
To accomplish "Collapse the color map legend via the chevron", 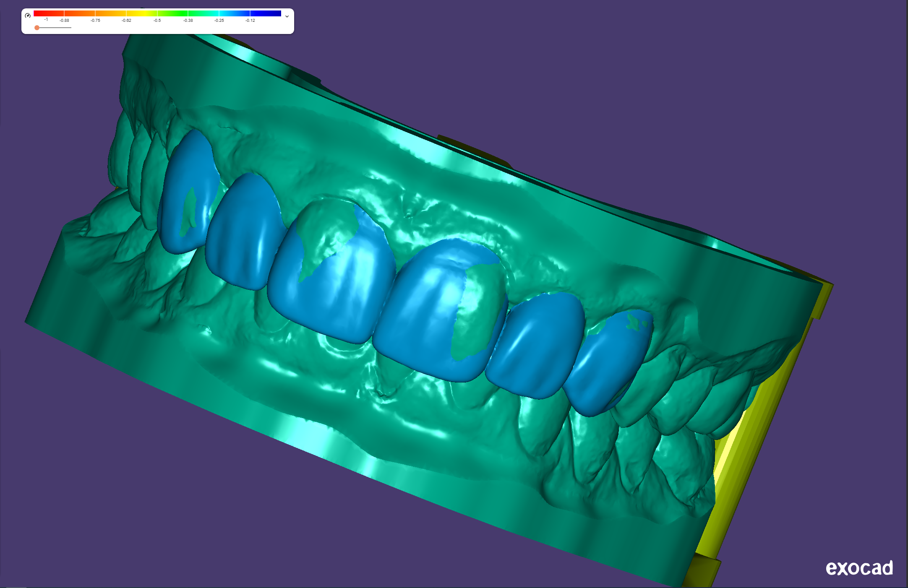I will 287,16.
